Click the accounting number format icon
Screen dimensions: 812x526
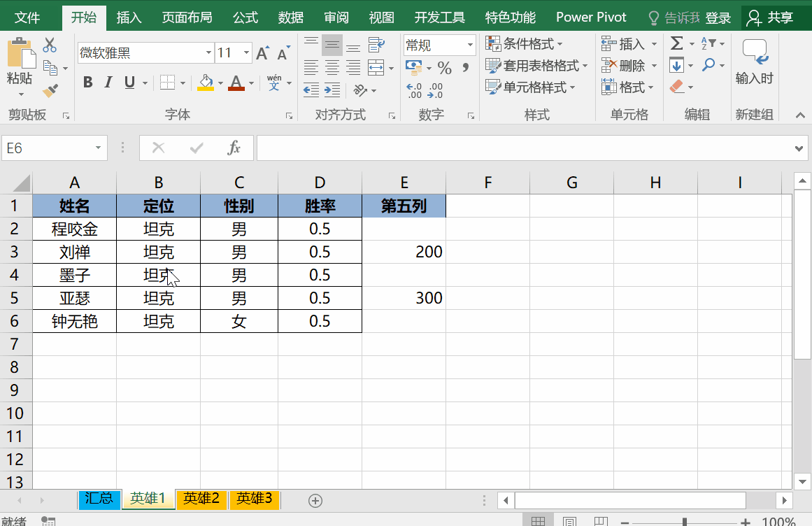[x=414, y=68]
